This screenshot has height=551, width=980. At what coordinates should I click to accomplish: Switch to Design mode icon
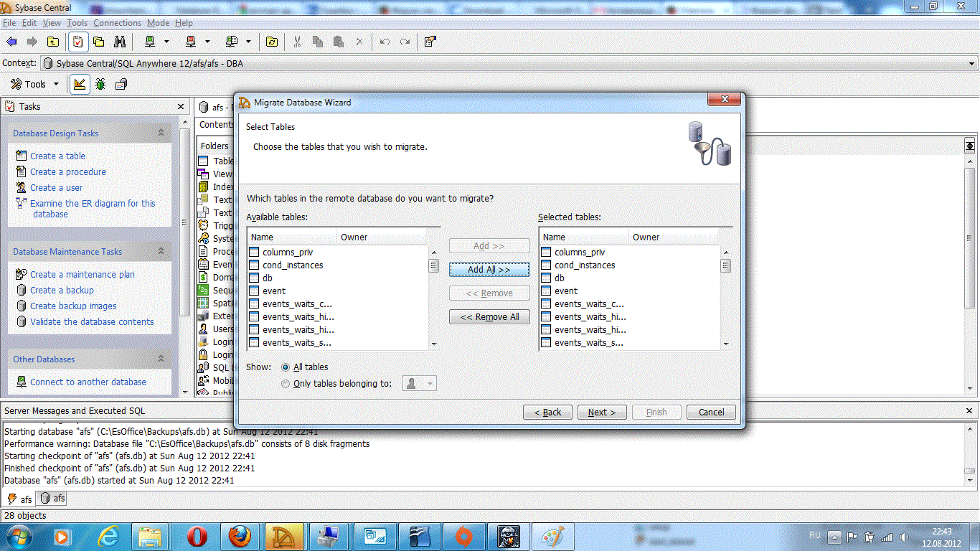80,84
